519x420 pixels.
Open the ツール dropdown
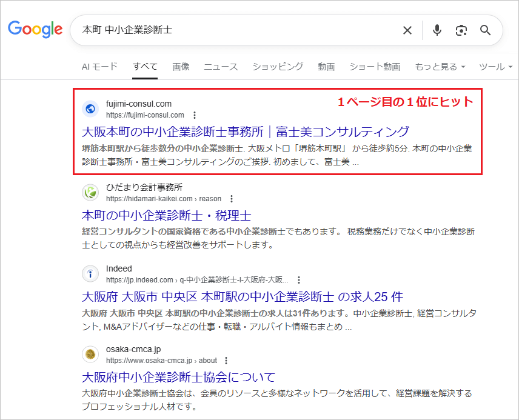coord(496,67)
